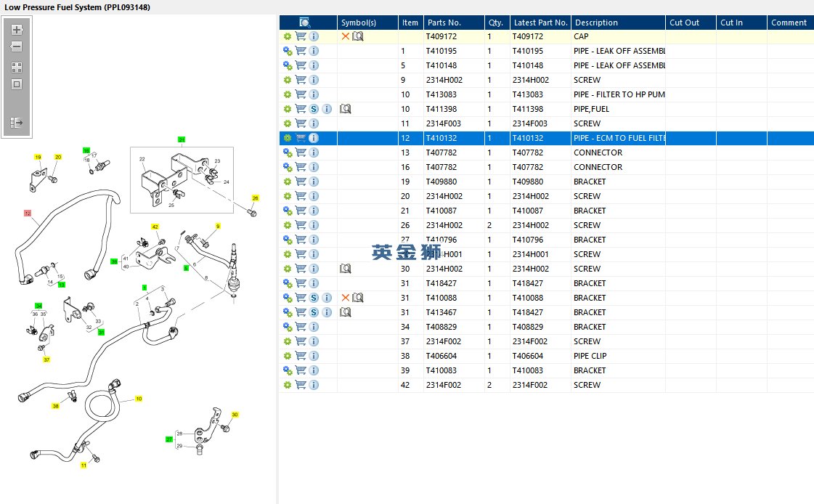Sort by Latest Part No. column
814x504 pixels.
pos(540,23)
